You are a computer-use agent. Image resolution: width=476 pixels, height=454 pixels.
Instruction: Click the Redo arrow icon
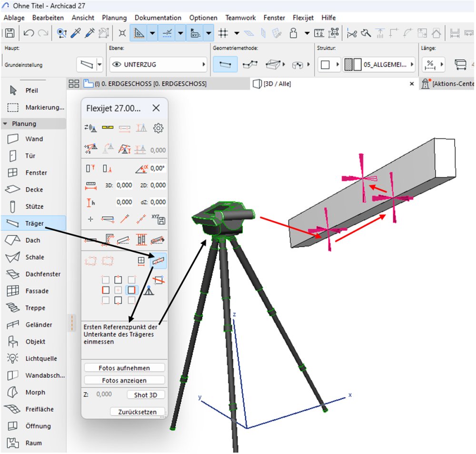[43, 33]
